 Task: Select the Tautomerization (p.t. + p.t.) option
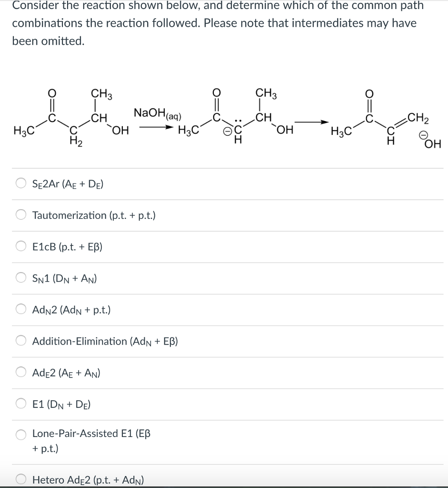tap(21, 214)
